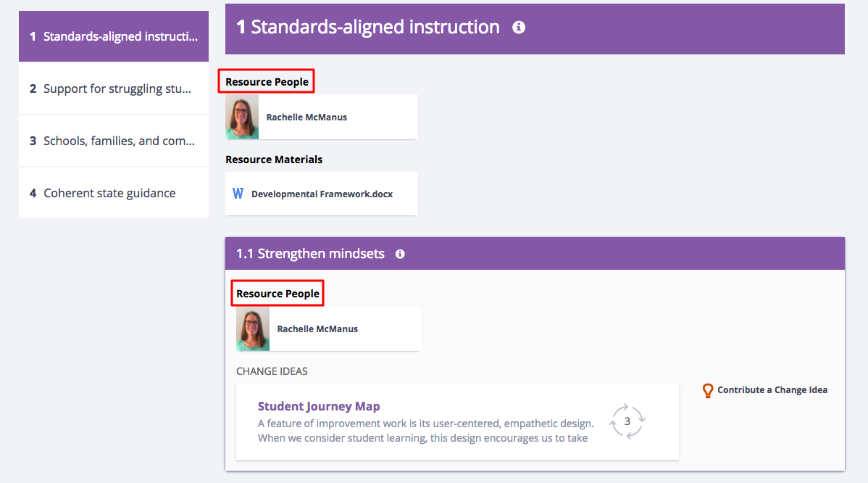Screen dimensions: 868x483
Task: Select Standards-aligned instruction sidebar item
Action: point(114,36)
